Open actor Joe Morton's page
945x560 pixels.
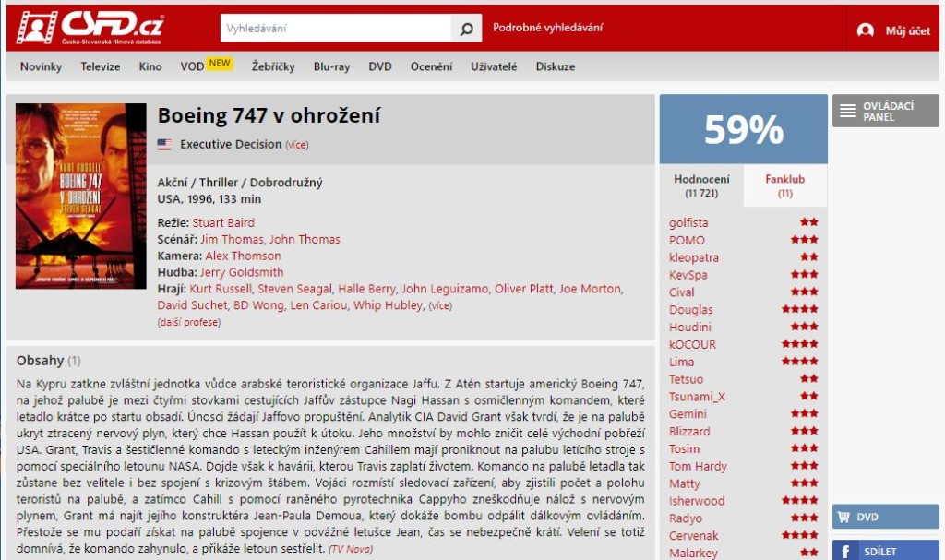coord(590,289)
